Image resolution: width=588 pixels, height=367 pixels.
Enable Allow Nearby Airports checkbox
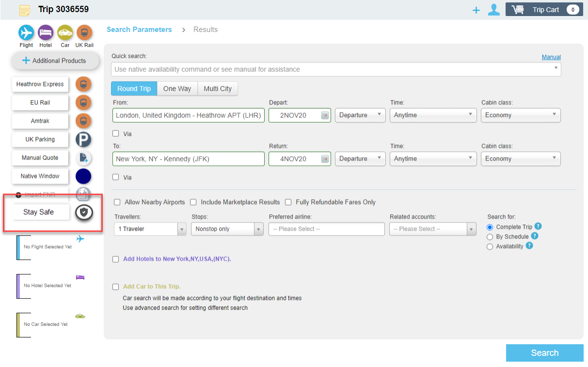117,202
